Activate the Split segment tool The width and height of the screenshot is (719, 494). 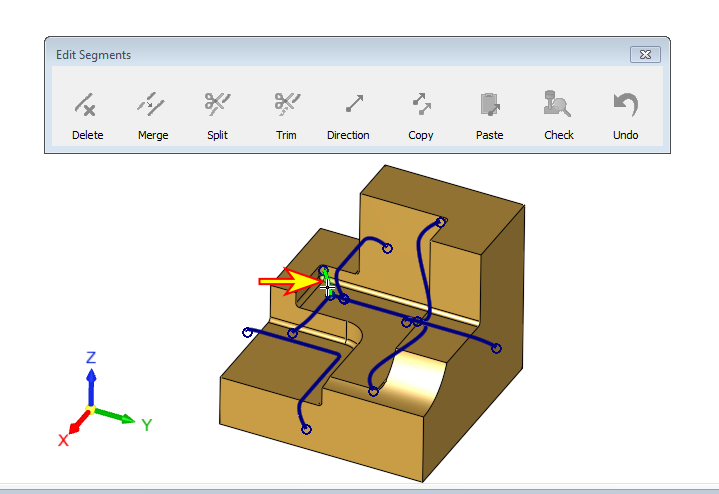click(x=218, y=114)
